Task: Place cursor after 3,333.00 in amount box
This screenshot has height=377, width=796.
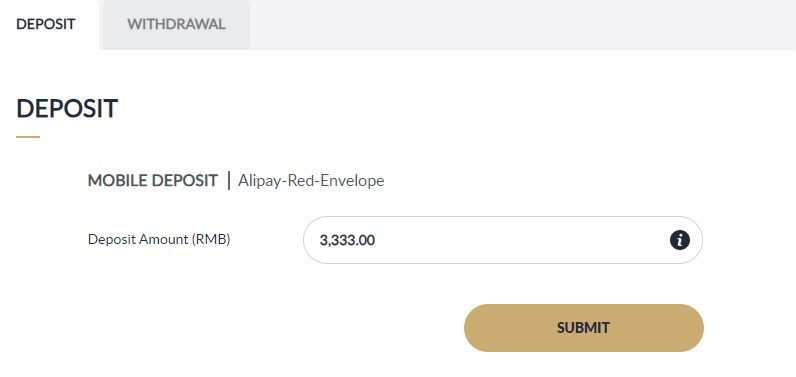Action: coord(377,240)
